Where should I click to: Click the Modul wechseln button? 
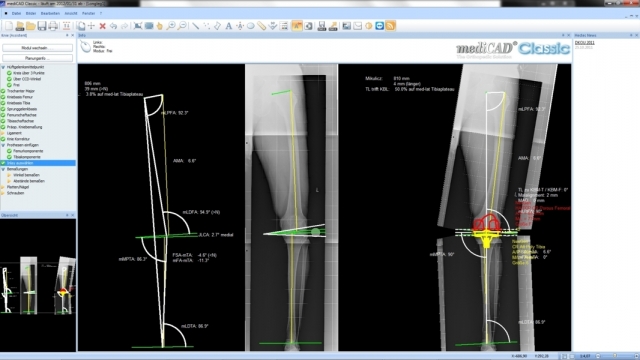point(38,48)
